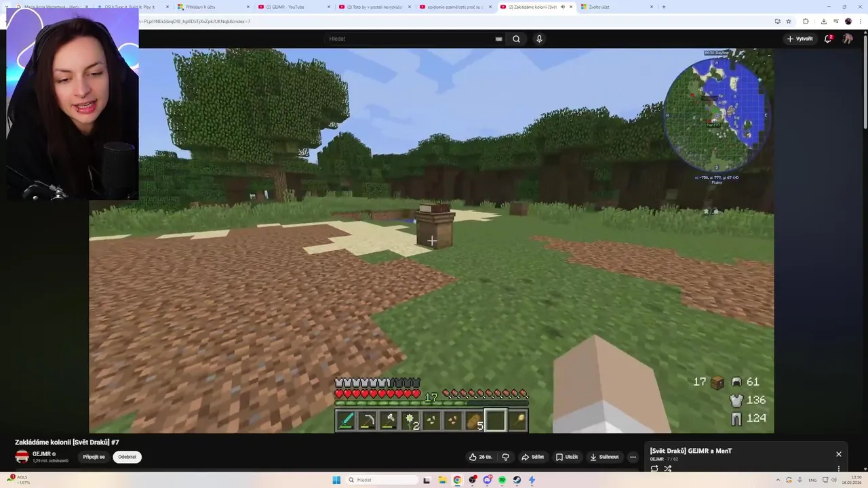The image size is (868, 488).
Task: Open the lightning bolt app on taskbar
Action: pyautogui.click(x=532, y=480)
